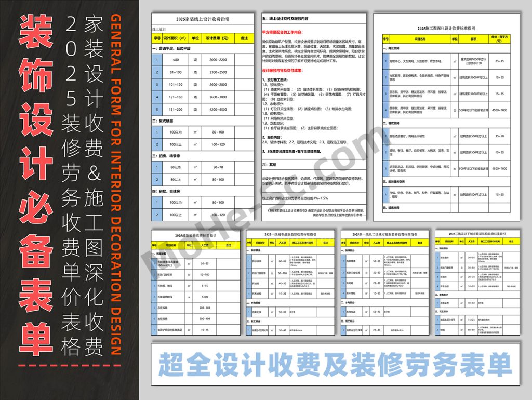
Task: Select the 六：其他 section heading
Action: coord(269,164)
